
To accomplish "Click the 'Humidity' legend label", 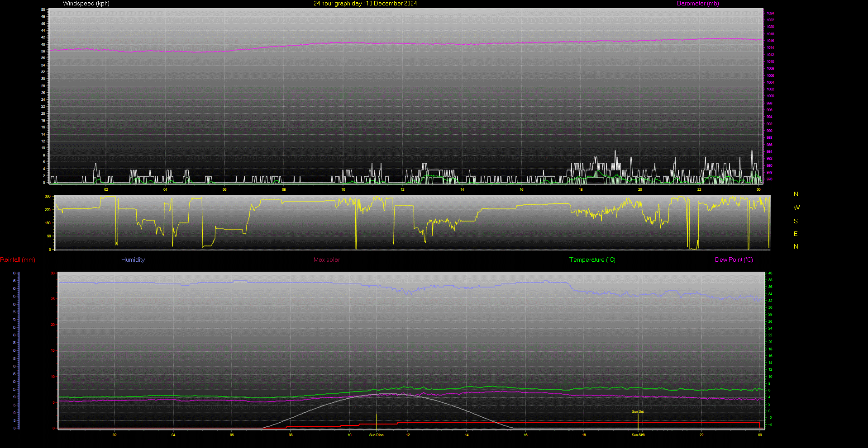I will click(133, 260).
